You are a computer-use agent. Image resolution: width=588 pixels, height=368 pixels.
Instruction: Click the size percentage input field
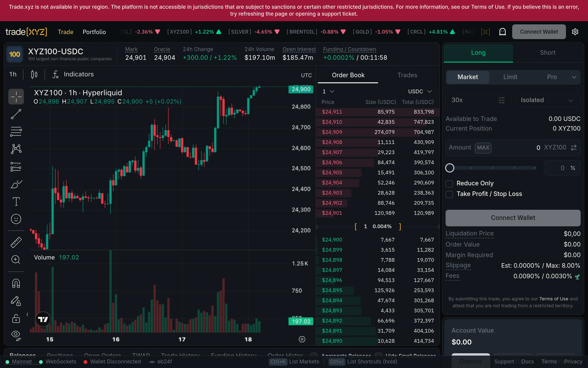(562, 168)
